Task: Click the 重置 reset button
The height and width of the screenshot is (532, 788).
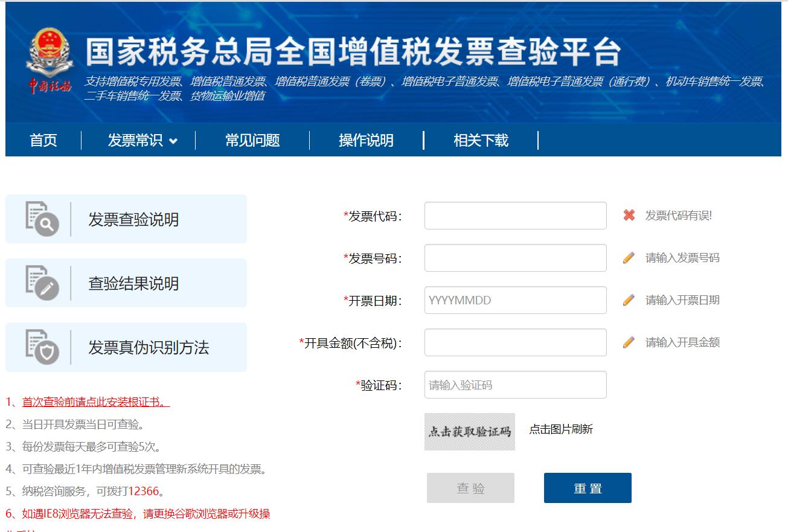Action: pyautogui.click(x=586, y=487)
